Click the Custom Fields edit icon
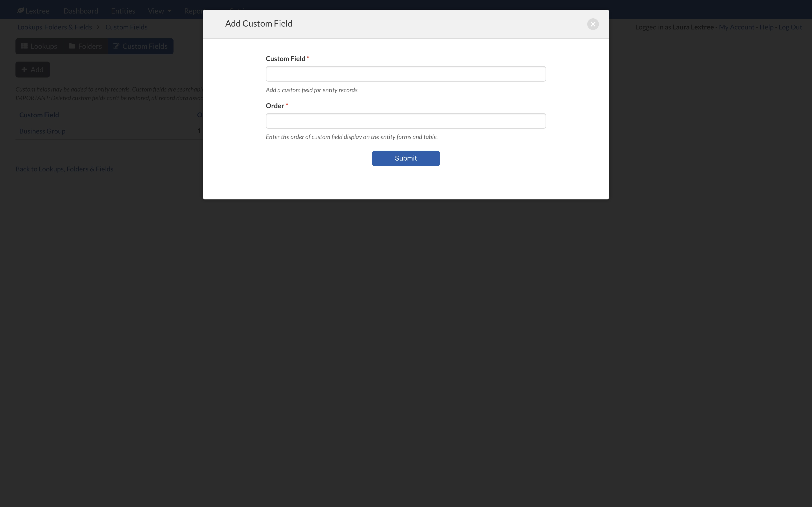 [x=115, y=46]
